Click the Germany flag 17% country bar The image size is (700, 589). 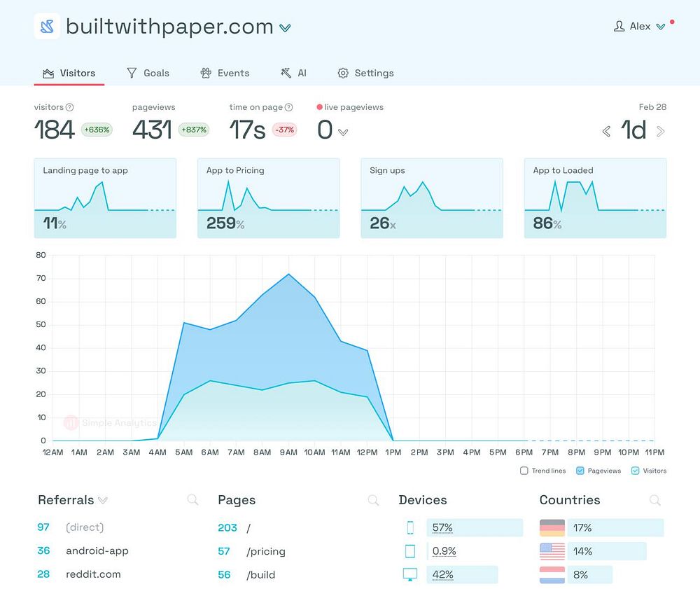(601, 528)
